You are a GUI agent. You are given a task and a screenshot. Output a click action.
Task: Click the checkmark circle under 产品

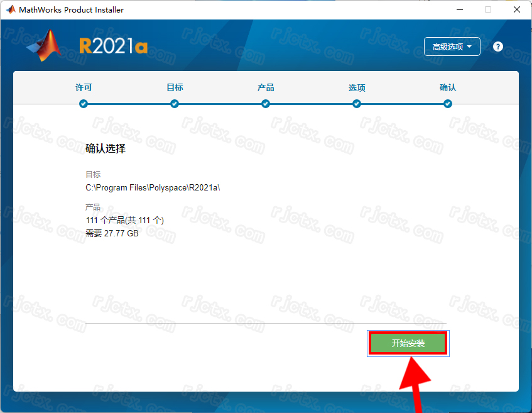[x=266, y=104]
